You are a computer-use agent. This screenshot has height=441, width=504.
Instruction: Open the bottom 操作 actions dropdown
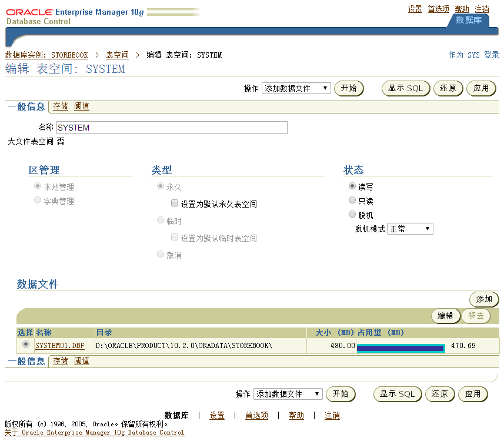(288, 394)
